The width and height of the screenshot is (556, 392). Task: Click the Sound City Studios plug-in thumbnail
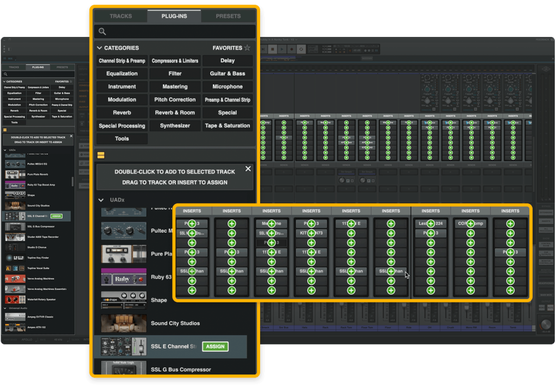tap(123, 323)
